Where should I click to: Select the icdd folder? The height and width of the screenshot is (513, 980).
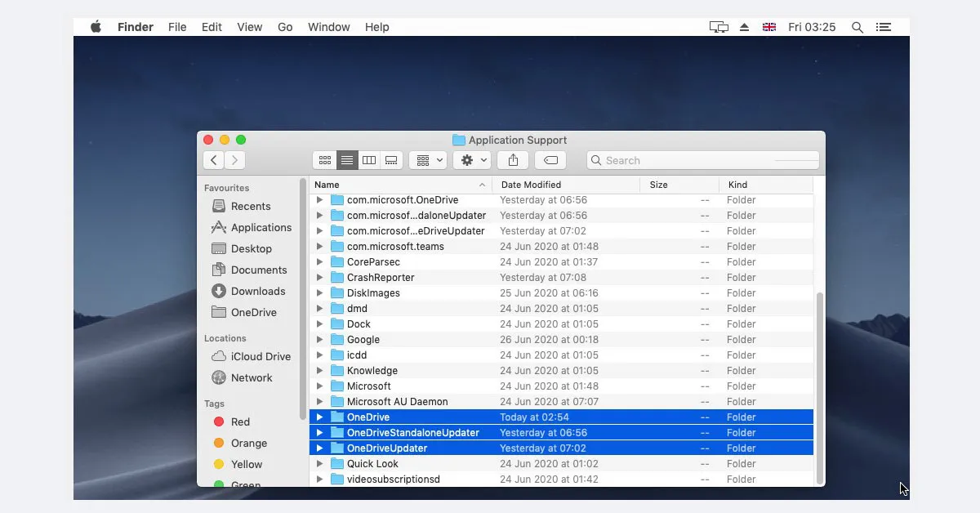(561, 355)
